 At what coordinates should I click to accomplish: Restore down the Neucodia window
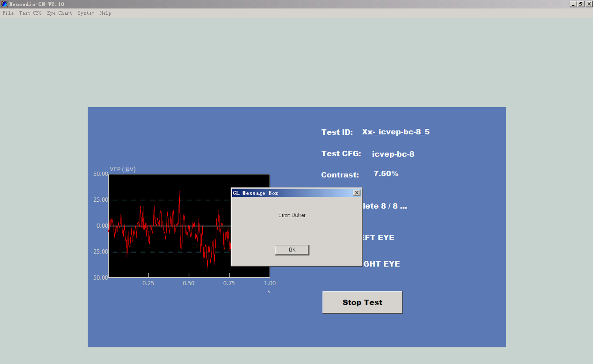coord(580,4)
